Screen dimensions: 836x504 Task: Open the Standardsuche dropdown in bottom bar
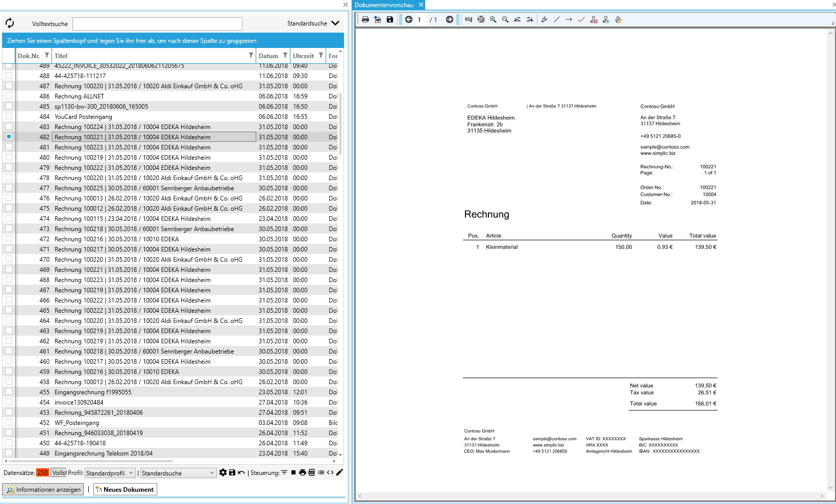click(179, 473)
